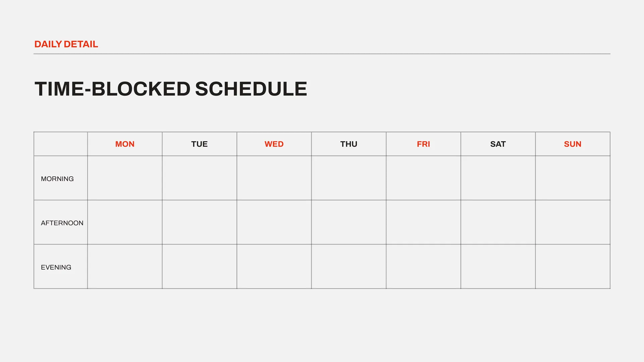This screenshot has height=362, width=644.
Task: Select the MON column header
Action: [125, 144]
